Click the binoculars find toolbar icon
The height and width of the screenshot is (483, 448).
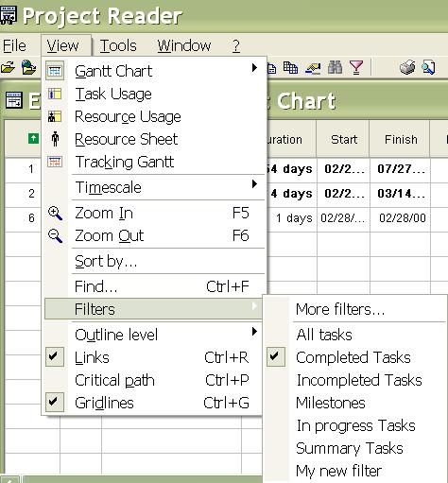pos(335,67)
